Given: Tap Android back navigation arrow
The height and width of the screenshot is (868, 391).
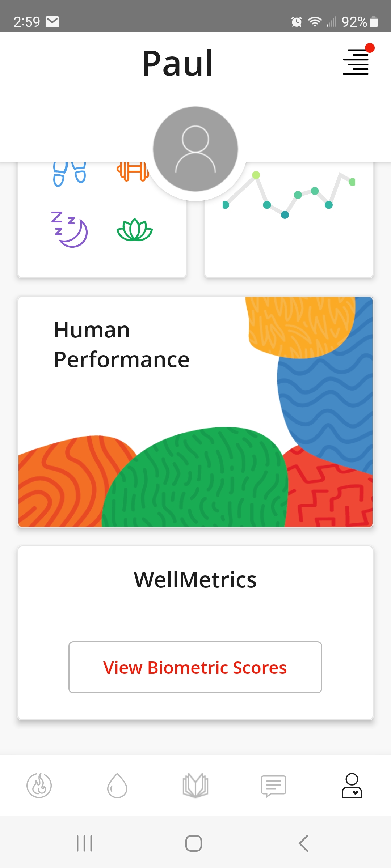Looking at the screenshot, I should point(303,843).
